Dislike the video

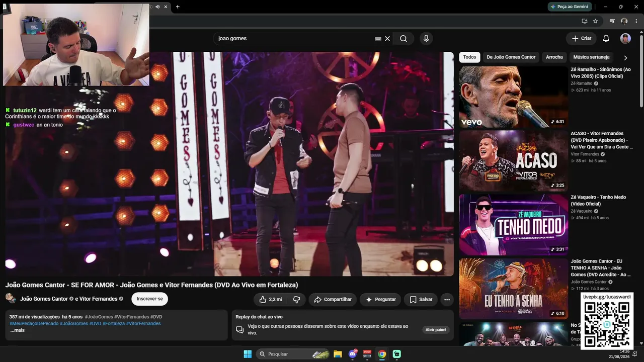[297, 300]
